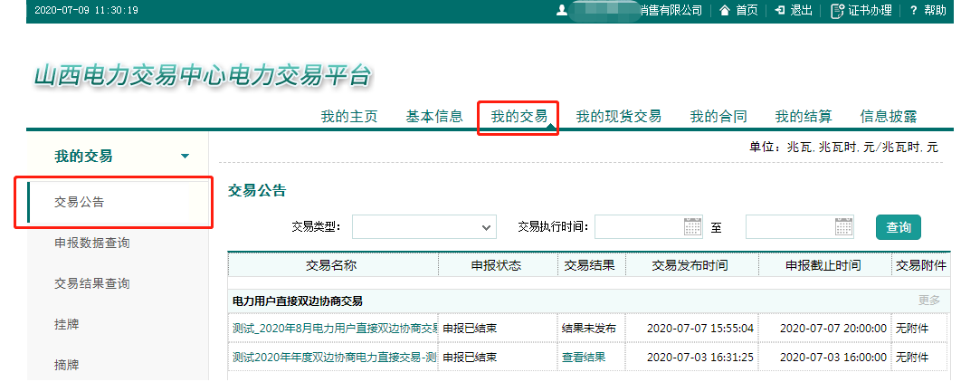Click the user account icon in top bar

[x=562, y=10]
